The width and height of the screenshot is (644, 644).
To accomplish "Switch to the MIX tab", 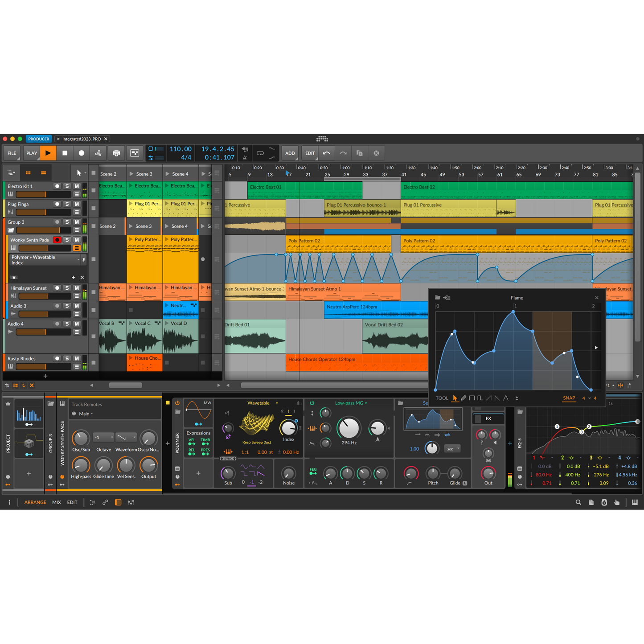I will click(57, 502).
